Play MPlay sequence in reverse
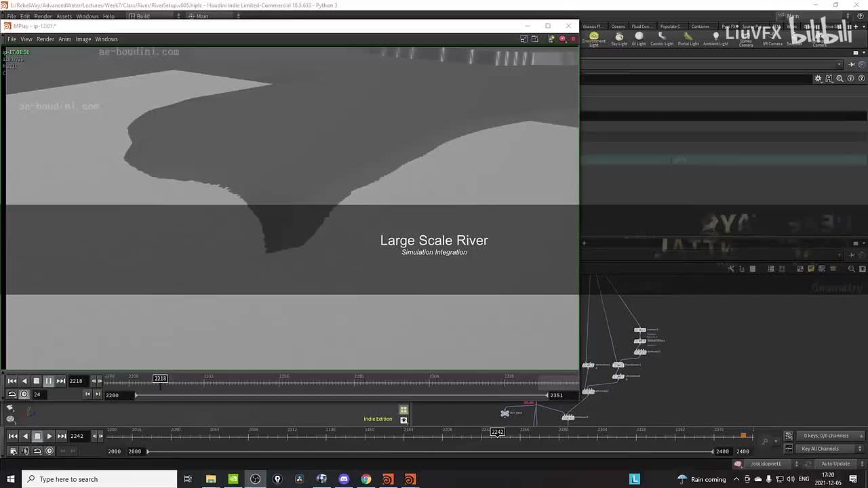 [24, 381]
